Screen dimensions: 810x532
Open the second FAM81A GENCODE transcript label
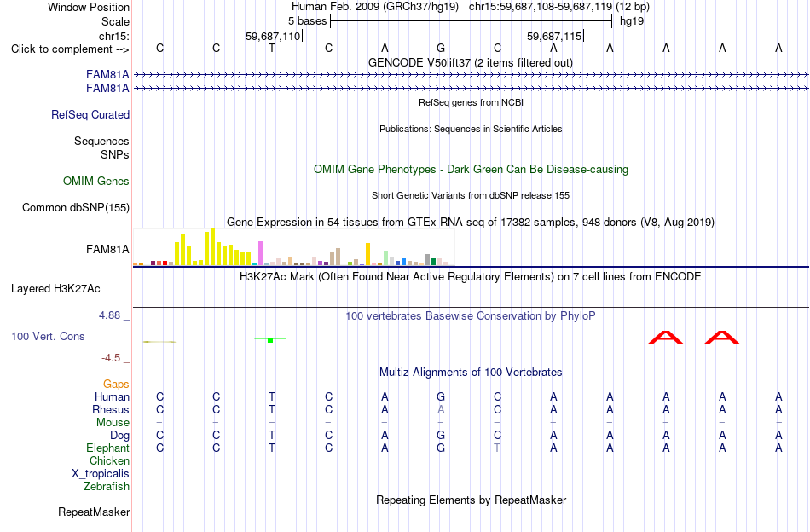[107, 89]
